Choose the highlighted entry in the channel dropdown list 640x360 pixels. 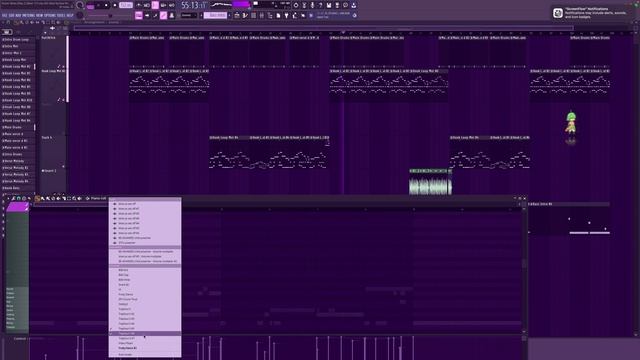coord(145,333)
